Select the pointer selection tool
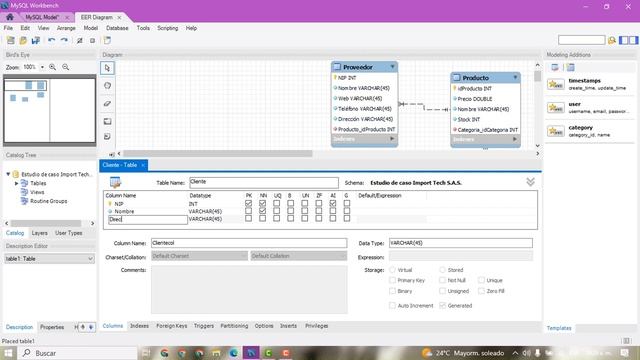This screenshot has height=360, width=640. pyautogui.click(x=107, y=68)
